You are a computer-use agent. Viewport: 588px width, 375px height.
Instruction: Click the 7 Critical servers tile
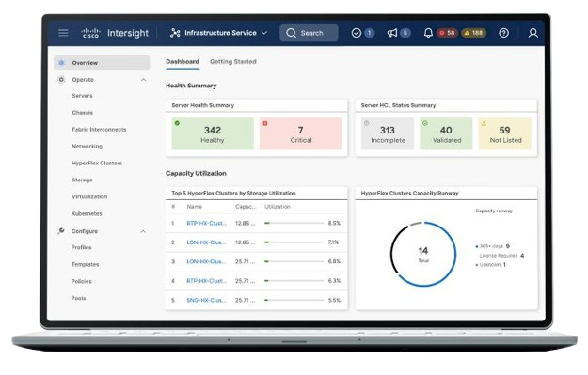(300, 133)
